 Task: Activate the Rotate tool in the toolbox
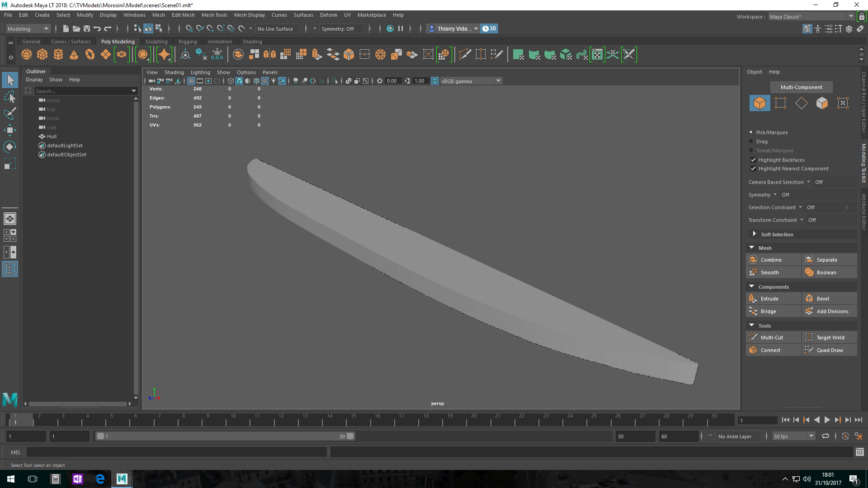[10, 147]
